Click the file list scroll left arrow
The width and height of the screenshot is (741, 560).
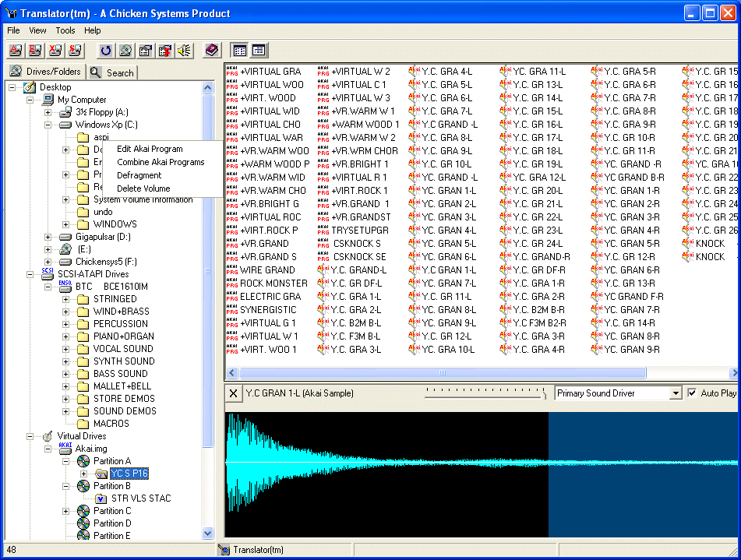pos(231,373)
